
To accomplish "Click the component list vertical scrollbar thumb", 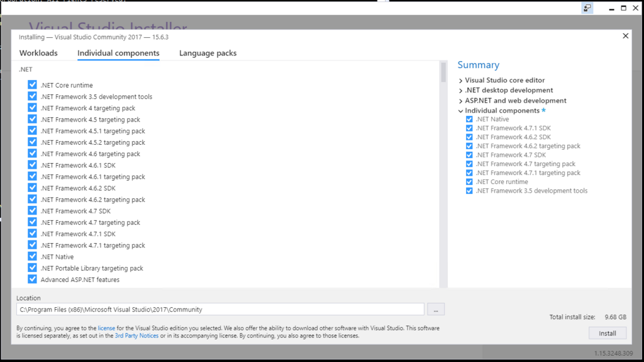I will coord(443,72).
